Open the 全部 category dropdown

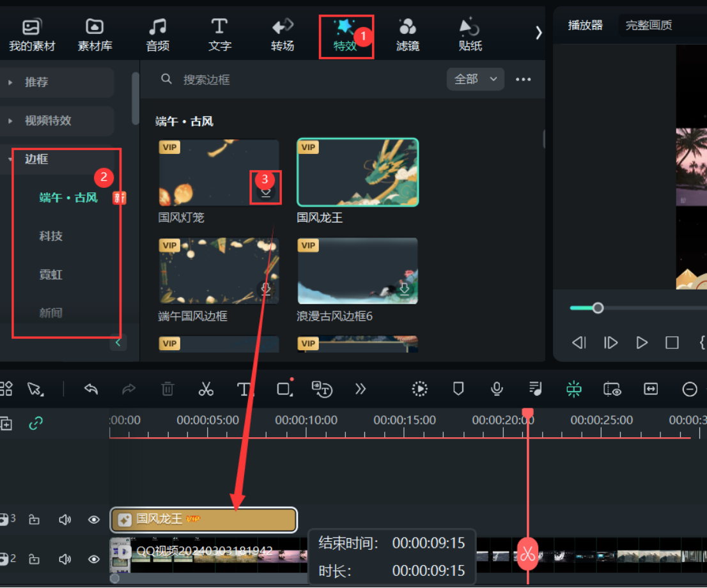coord(475,79)
